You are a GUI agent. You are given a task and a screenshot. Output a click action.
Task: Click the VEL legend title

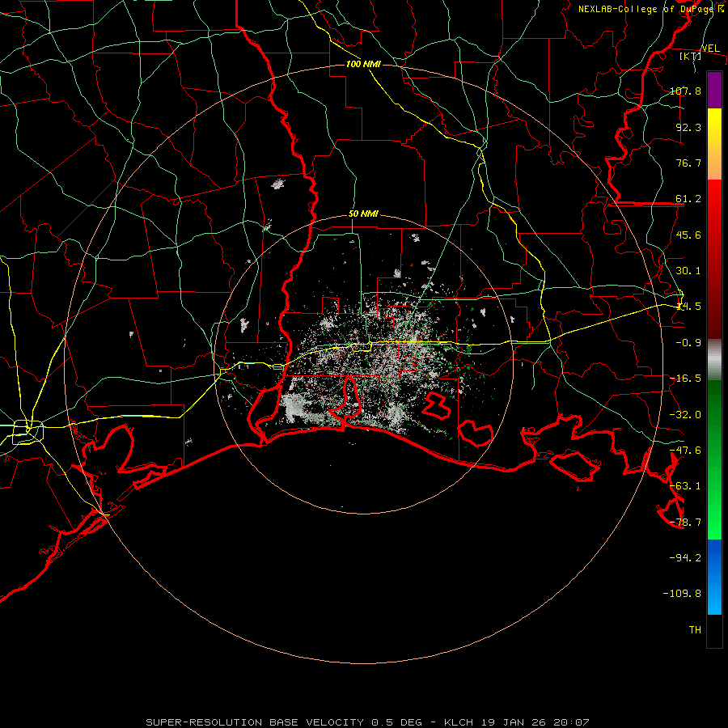coord(710,49)
